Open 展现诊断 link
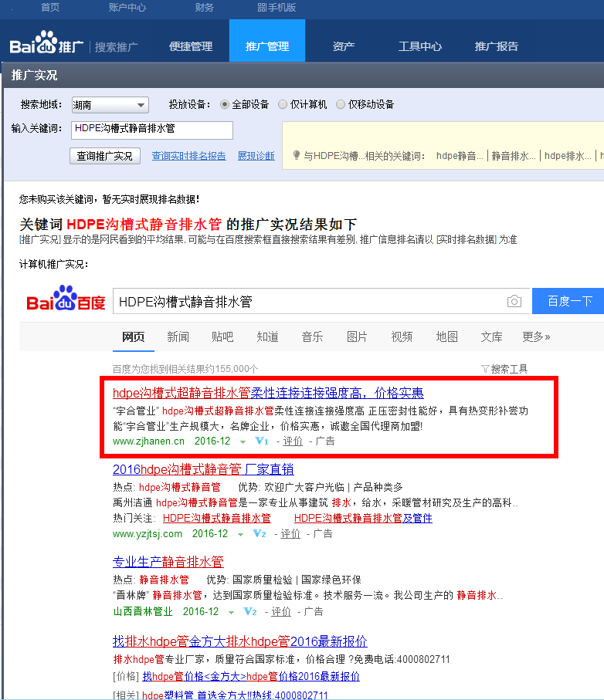The width and height of the screenshot is (604, 700). pos(256,156)
